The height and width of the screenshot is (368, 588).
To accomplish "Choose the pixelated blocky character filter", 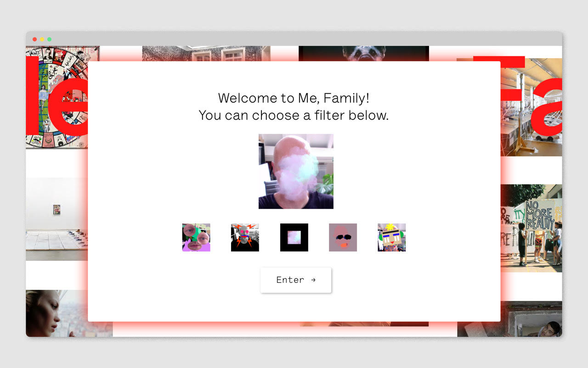I will (391, 237).
